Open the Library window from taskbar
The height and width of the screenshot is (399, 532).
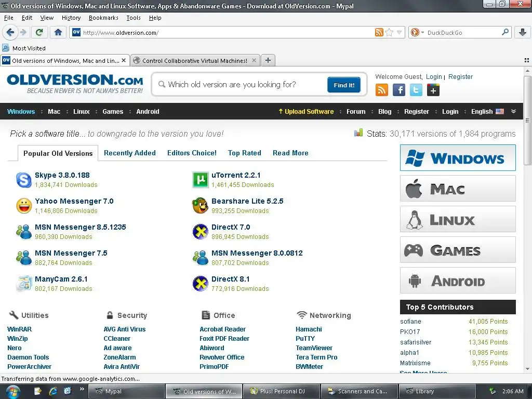pyautogui.click(x=437, y=391)
